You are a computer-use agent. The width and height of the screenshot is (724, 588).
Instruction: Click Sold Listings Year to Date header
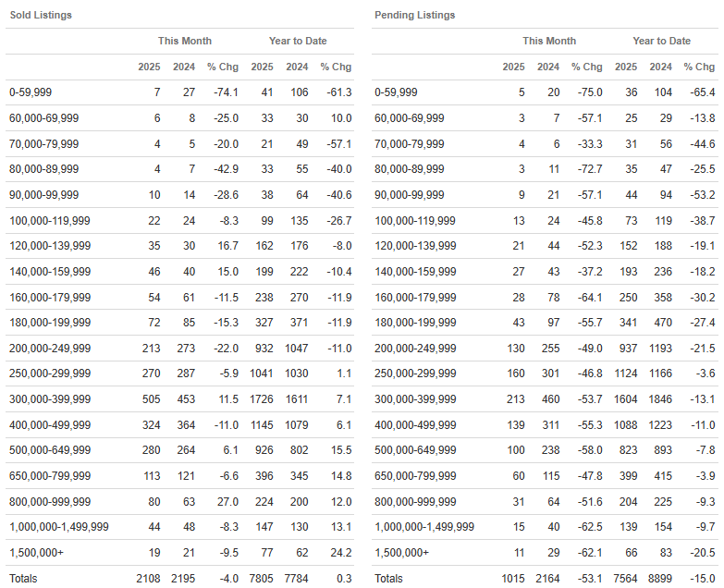pyautogui.click(x=298, y=41)
